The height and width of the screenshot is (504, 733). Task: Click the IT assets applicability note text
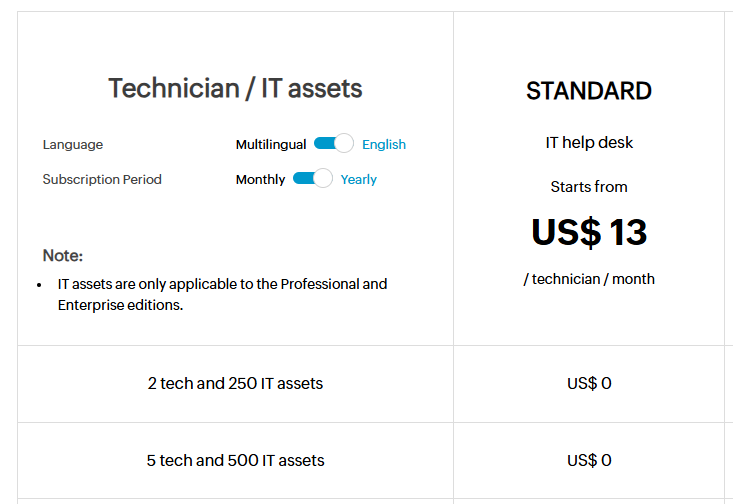222,294
